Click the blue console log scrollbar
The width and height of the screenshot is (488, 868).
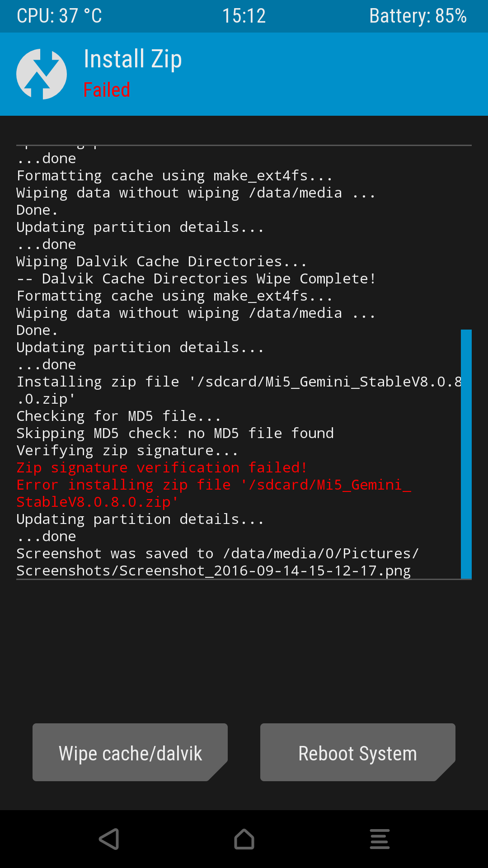(466, 454)
